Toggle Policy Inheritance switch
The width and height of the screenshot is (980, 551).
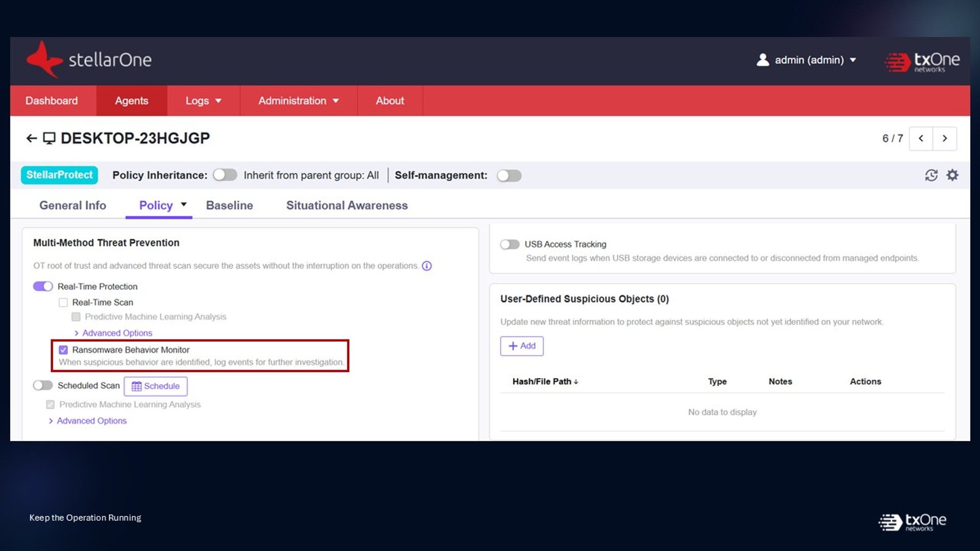225,175
